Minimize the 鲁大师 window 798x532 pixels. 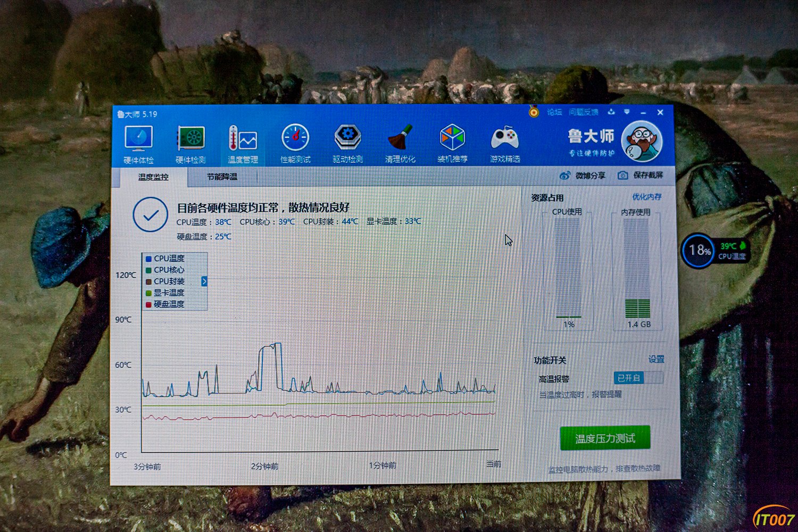643,112
